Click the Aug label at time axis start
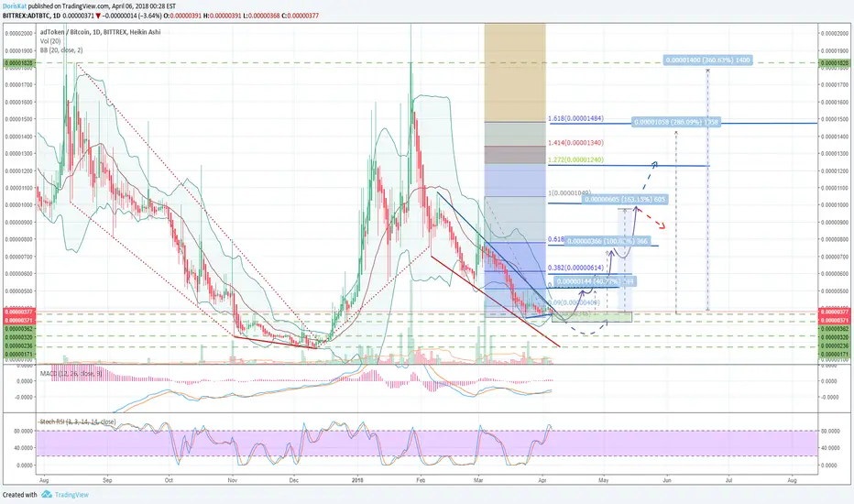Viewport: 854px width, 504px height. (x=44, y=480)
